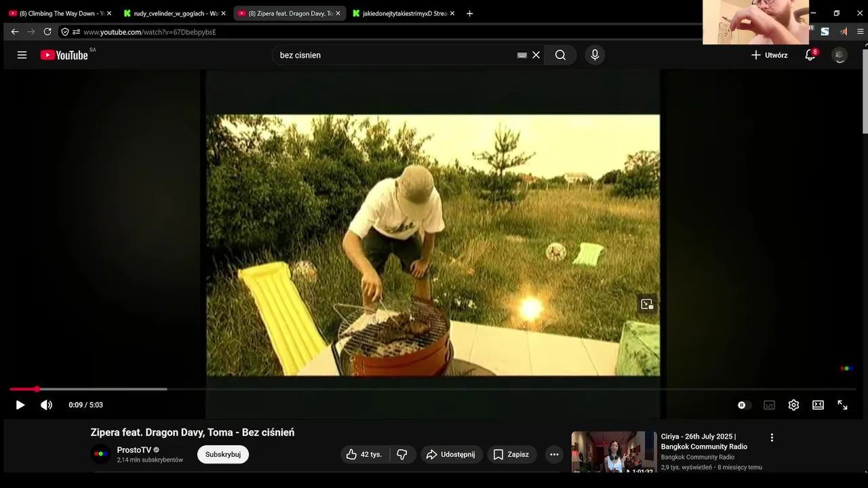Go to YouTube home via logo
Viewport: 868px width, 488px height.
[64, 55]
